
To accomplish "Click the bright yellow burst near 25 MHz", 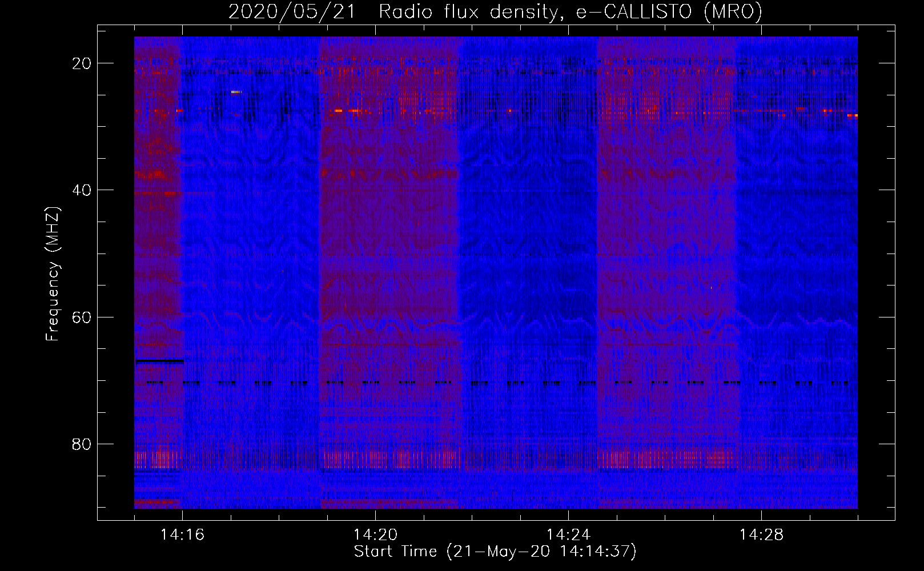I will (236, 92).
